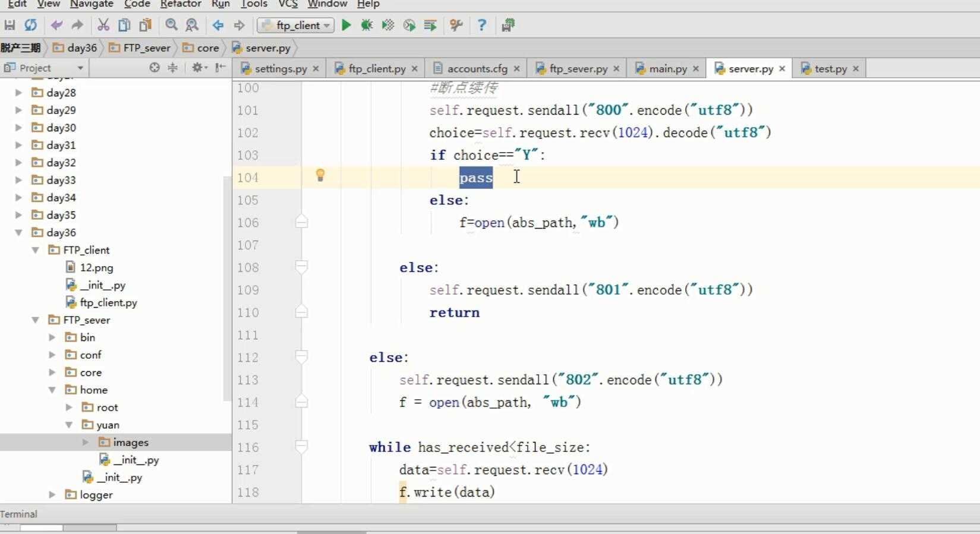Open Help with the question mark icon
This screenshot has height=534, width=980.
482,25
